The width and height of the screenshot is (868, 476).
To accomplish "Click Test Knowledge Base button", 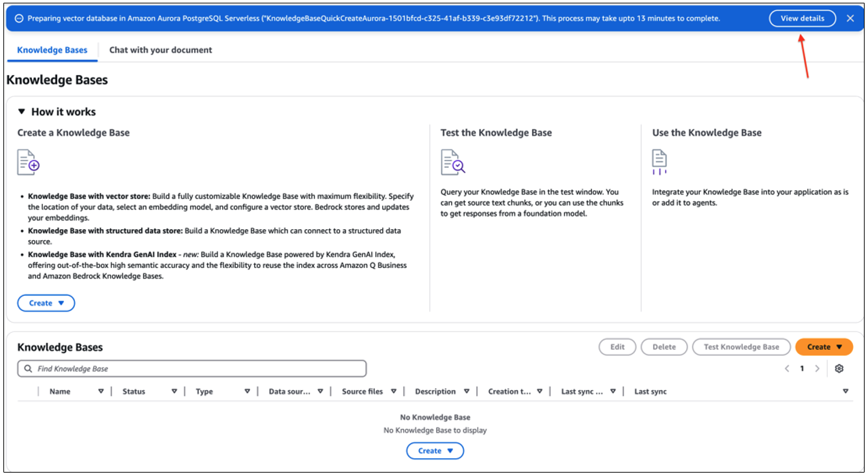I will point(741,346).
